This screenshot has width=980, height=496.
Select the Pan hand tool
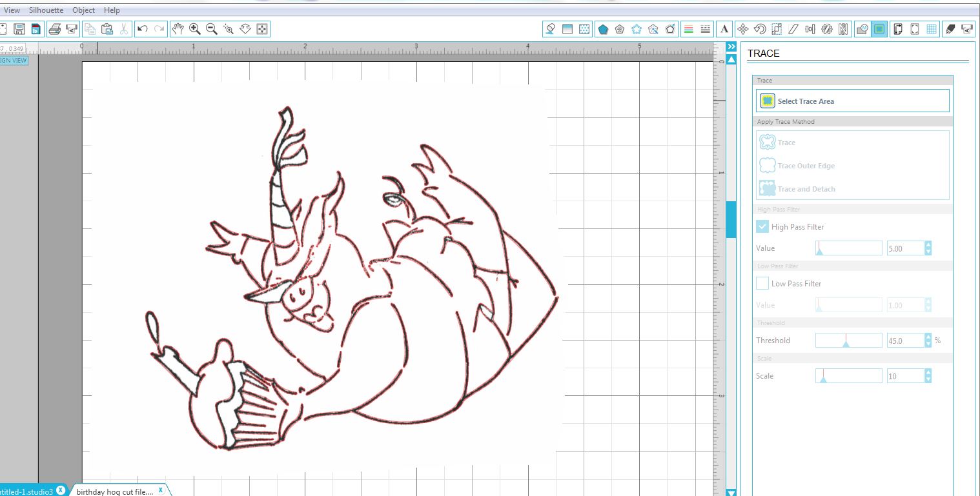[178, 29]
